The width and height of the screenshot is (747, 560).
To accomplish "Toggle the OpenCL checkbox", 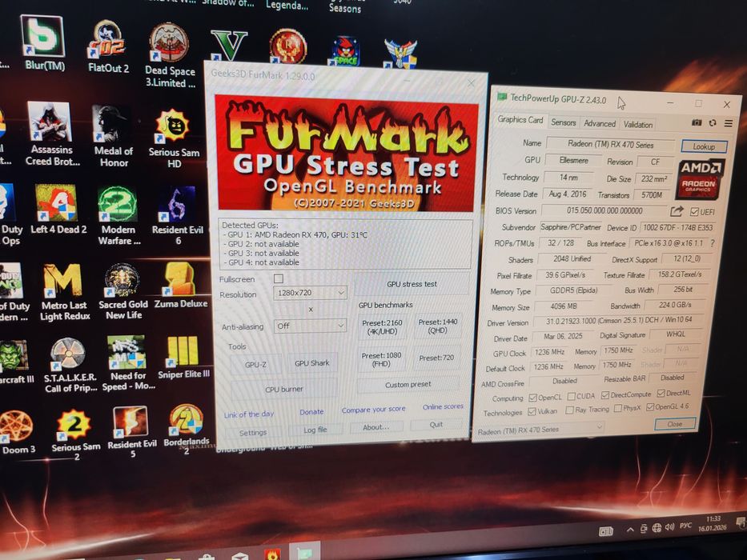I will coord(532,398).
